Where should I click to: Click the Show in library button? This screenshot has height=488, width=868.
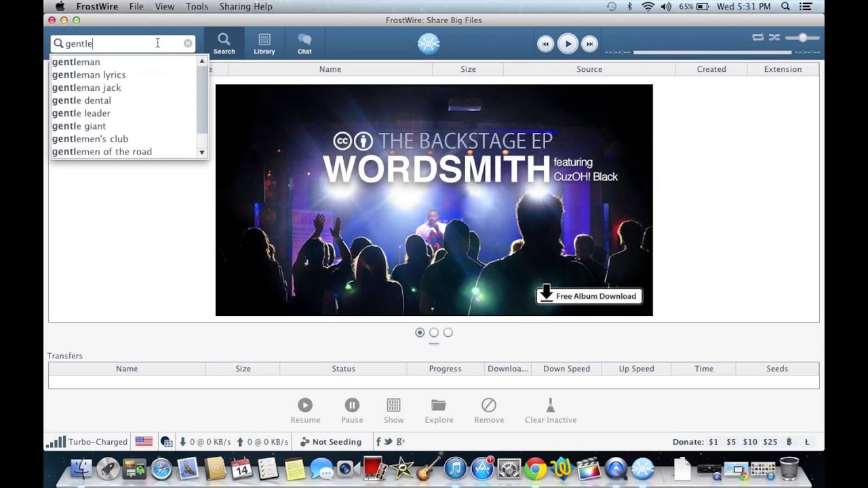[x=393, y=411]
